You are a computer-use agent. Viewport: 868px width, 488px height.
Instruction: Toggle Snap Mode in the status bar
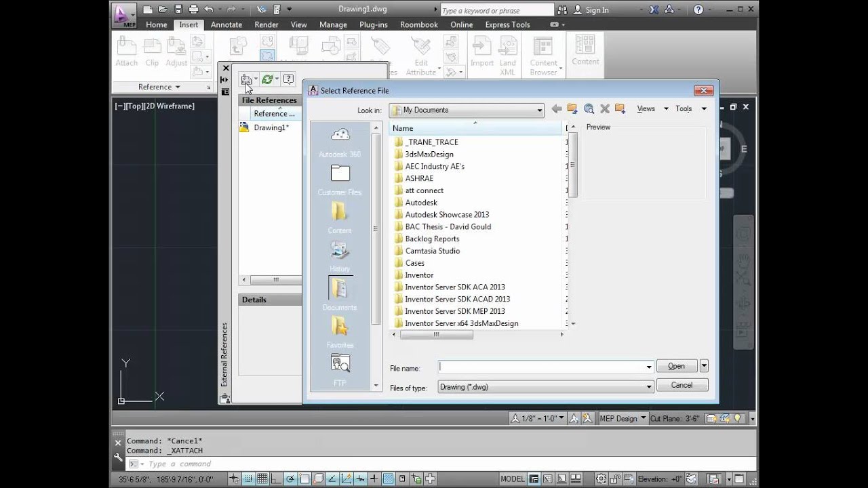click(x=248, y=479)
